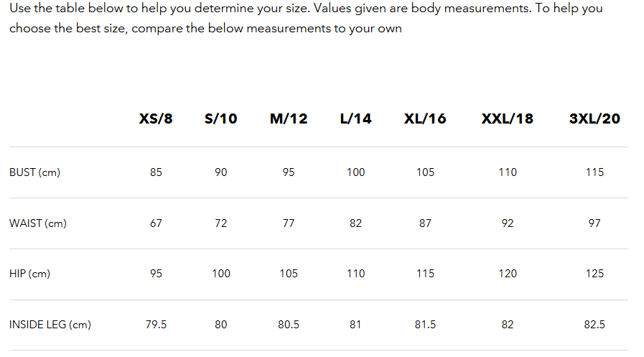Image resolution: width=644 pixels, height=357 pixels.
Task: Select the XXL/18 size column header
Action: (508, 119)
